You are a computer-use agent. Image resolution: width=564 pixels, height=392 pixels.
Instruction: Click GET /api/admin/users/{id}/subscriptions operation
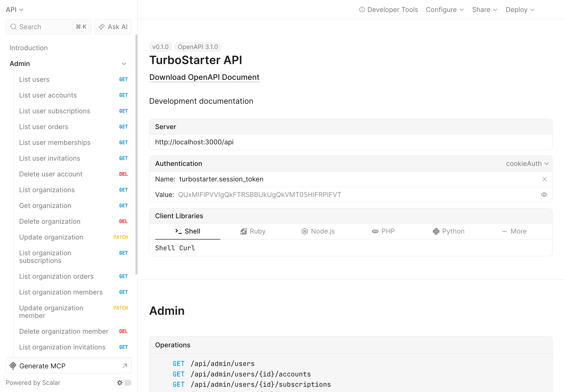pyautogui.click(x=252, y=385)
